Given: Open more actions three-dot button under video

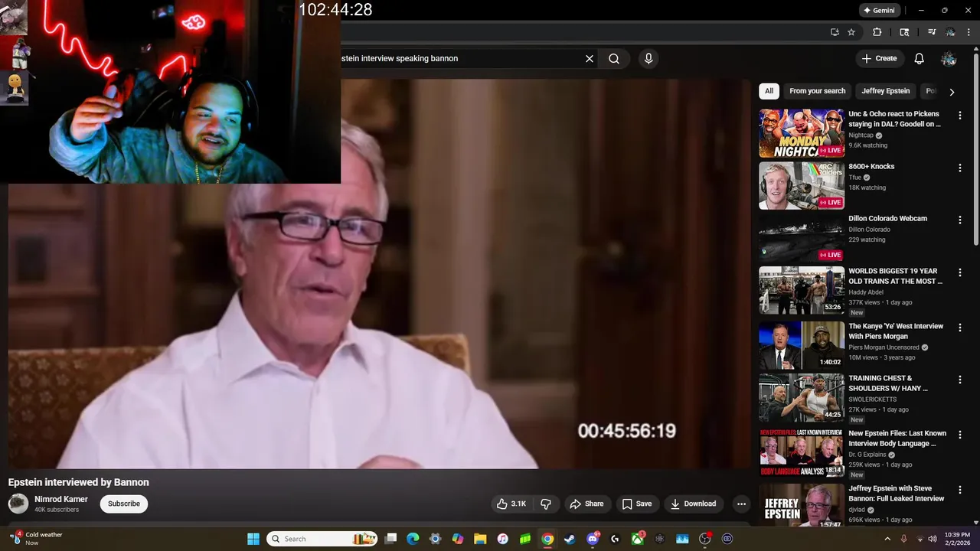Looking at the screenshot, I should [x=740, y=504].
